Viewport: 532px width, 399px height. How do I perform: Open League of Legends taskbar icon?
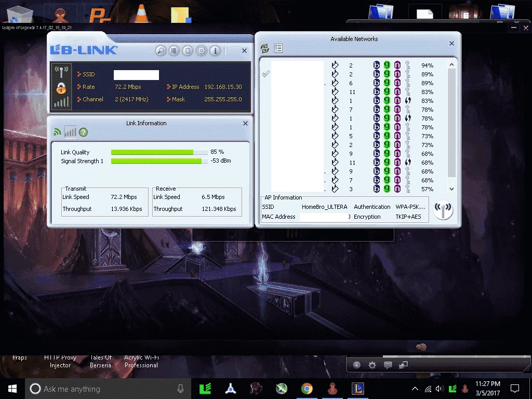tap(358, 389)
